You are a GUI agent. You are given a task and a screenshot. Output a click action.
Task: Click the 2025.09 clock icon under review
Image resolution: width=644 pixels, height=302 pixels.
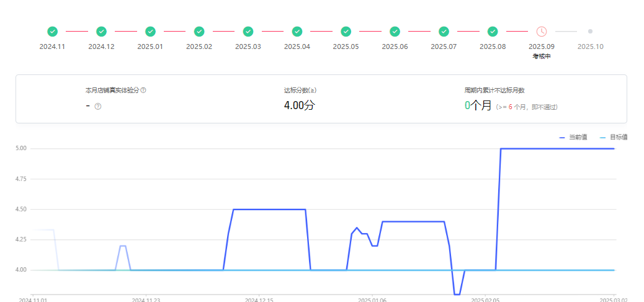pyautogui.click(x=542, y=31)
